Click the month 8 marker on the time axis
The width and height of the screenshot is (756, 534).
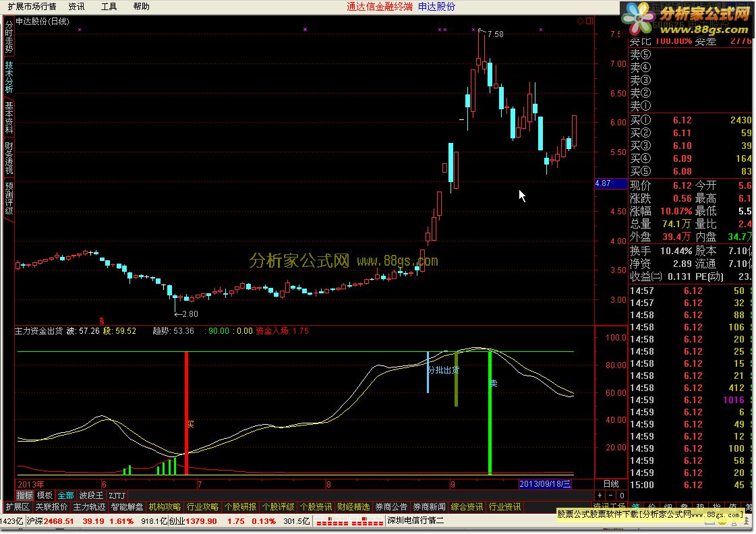328,484
